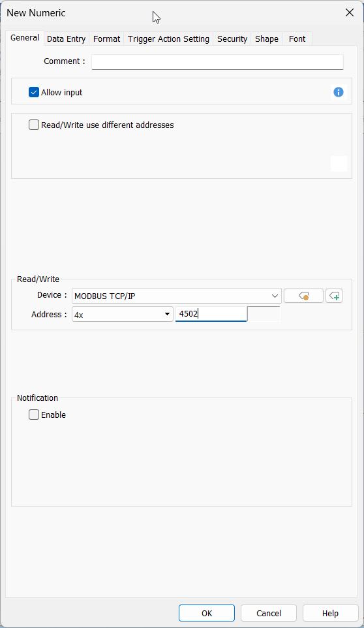
Task: Close the New Numeric dialog
Action: (x=350, y=13)
